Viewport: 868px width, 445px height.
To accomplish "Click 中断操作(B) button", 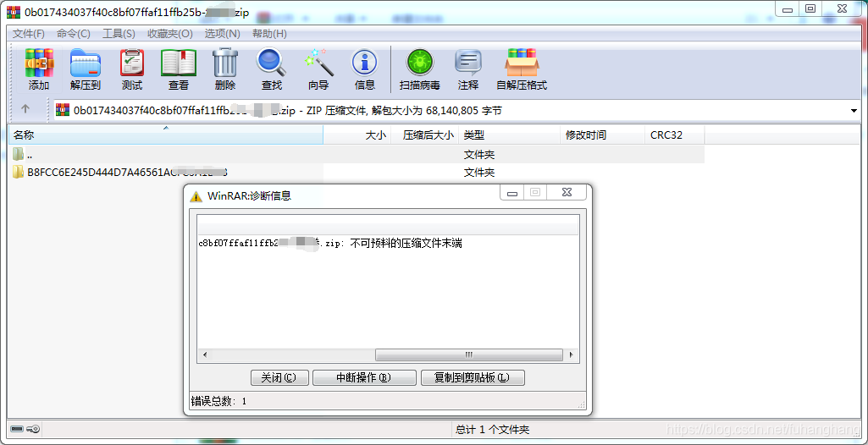I will click(x=363, y=377).
